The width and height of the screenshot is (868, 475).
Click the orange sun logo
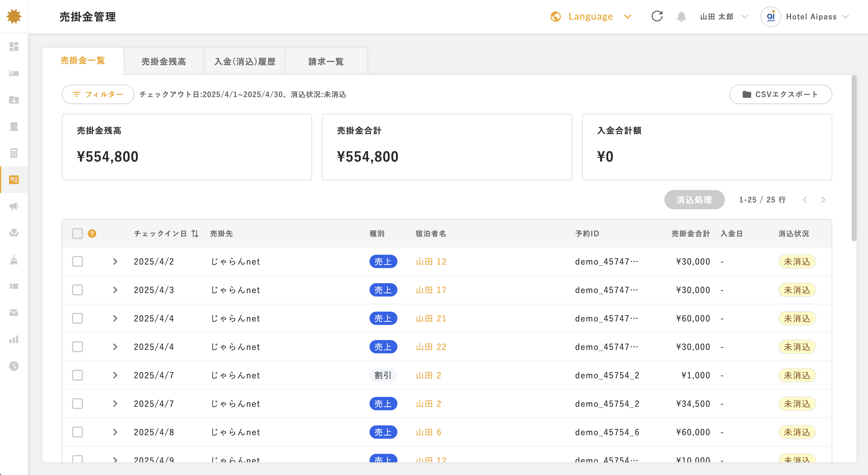[x=14, y=16]
